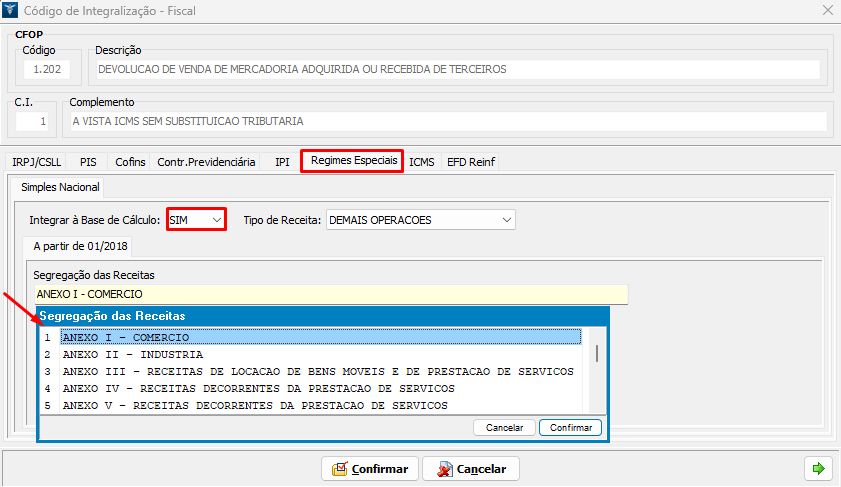Click the Simples Nacional sub-tab

click(x=61, y=188)
